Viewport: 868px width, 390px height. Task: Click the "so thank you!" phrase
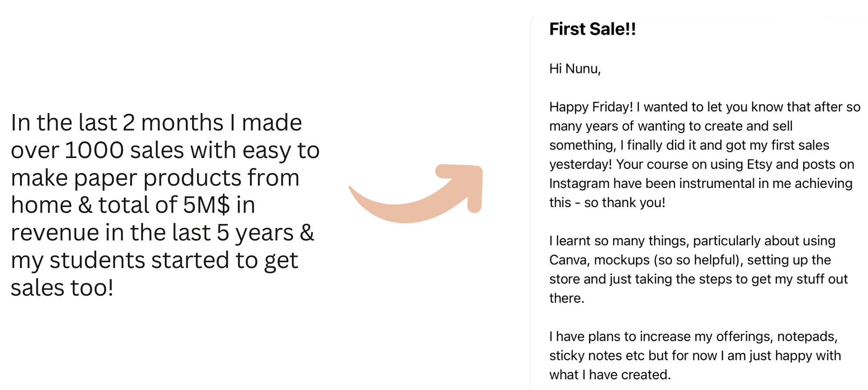click(624, 203)
